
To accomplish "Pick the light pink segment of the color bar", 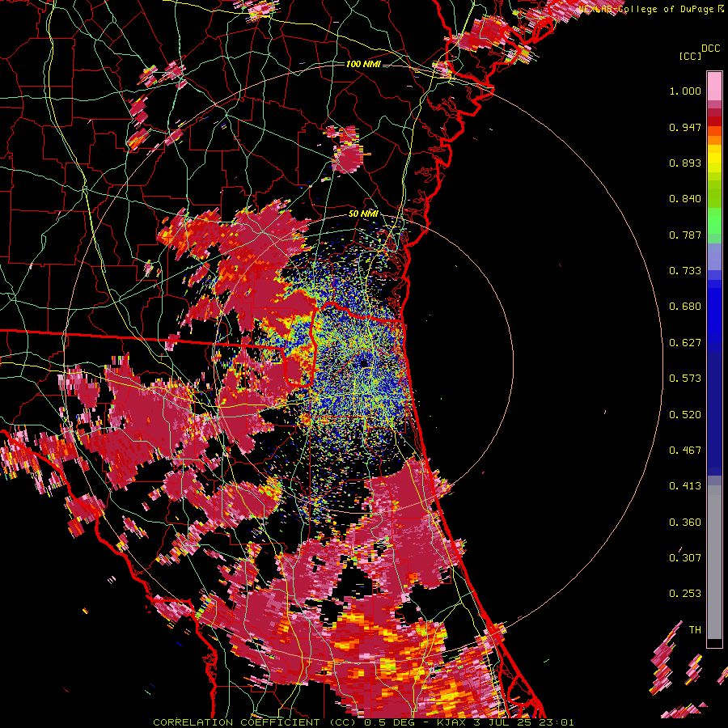I will click(x=714, y=87).
